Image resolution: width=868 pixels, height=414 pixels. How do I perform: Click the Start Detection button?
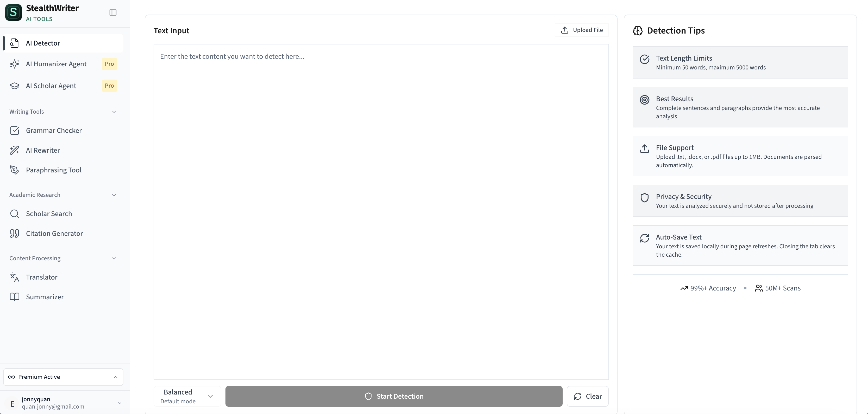click(394, 396)
